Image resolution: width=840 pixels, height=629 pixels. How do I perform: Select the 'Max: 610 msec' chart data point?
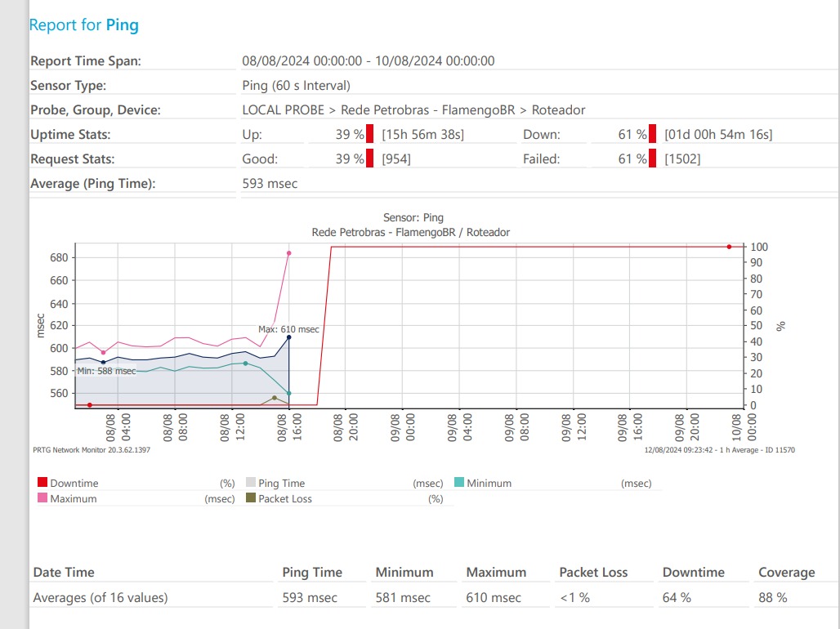click(x=289, y=337)
